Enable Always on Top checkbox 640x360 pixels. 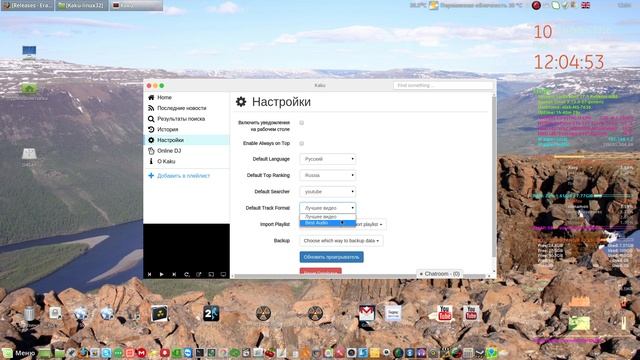coord(302,143)
